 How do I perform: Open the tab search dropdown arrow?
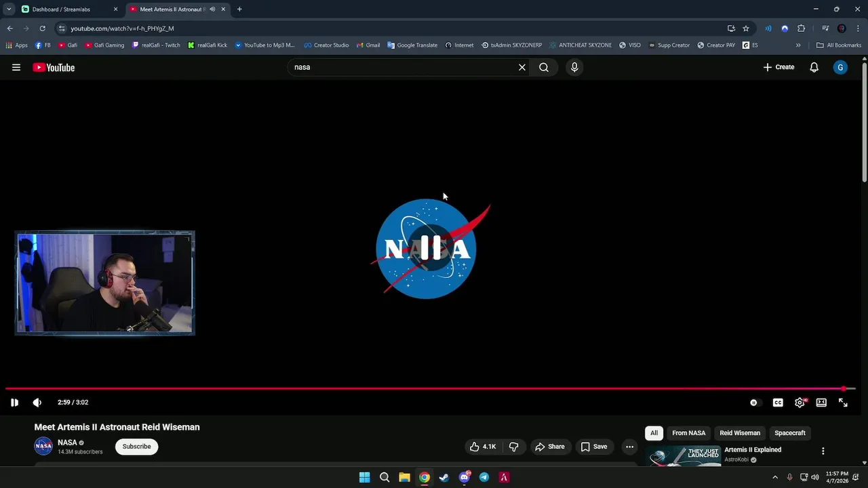click(x=9, y=9)
